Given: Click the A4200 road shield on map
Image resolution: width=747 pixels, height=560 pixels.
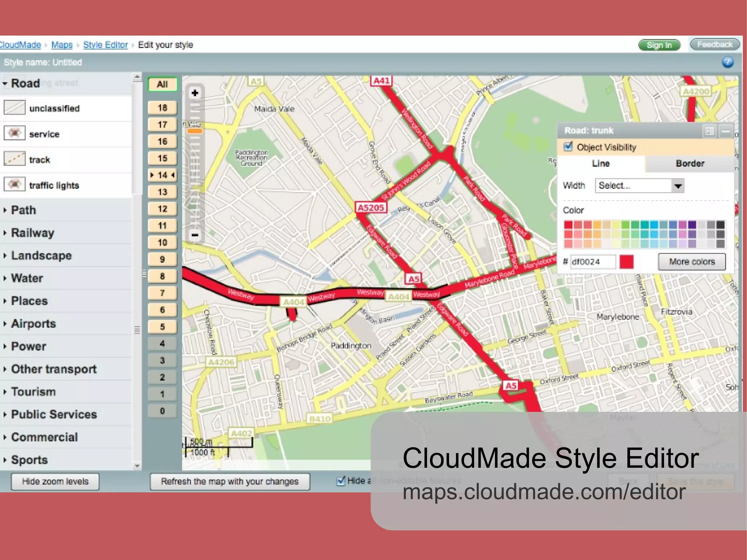Looking at the screenshot, I should pos(696,91).
